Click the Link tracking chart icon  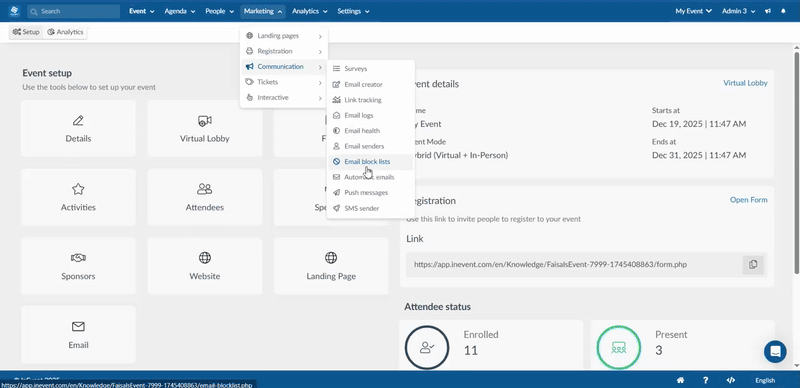(x=336, y=100)
